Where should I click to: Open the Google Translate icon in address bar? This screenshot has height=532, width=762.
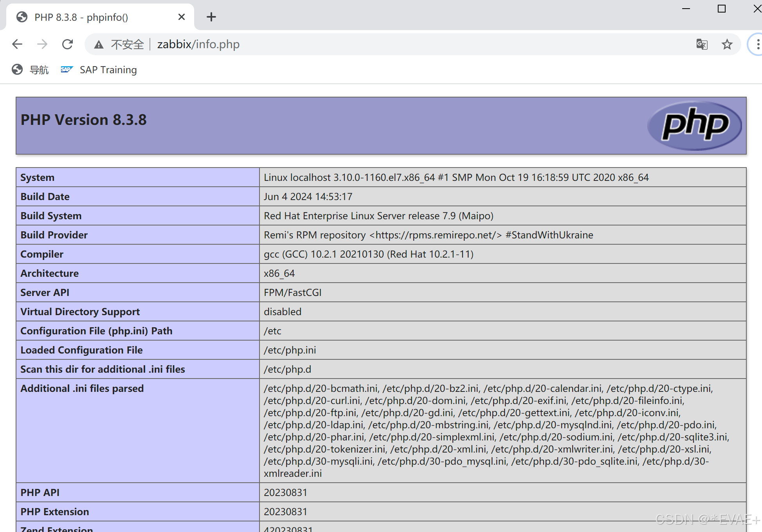(702, 44)
